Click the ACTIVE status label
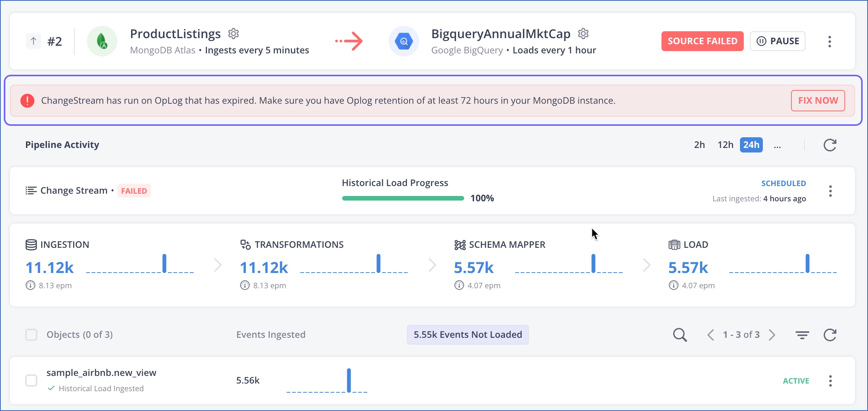The height and width of the screenshot is (411, 868). tap(796, 381)
